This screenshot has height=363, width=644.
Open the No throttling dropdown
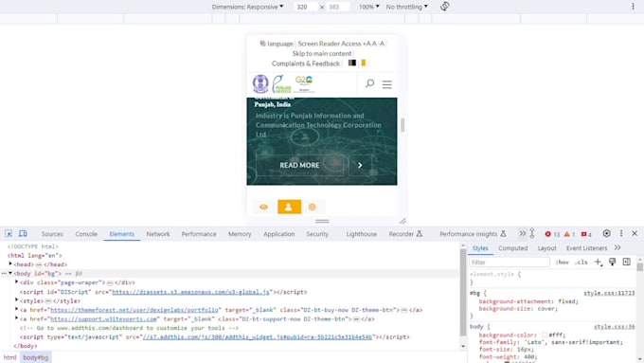[406, 7]
